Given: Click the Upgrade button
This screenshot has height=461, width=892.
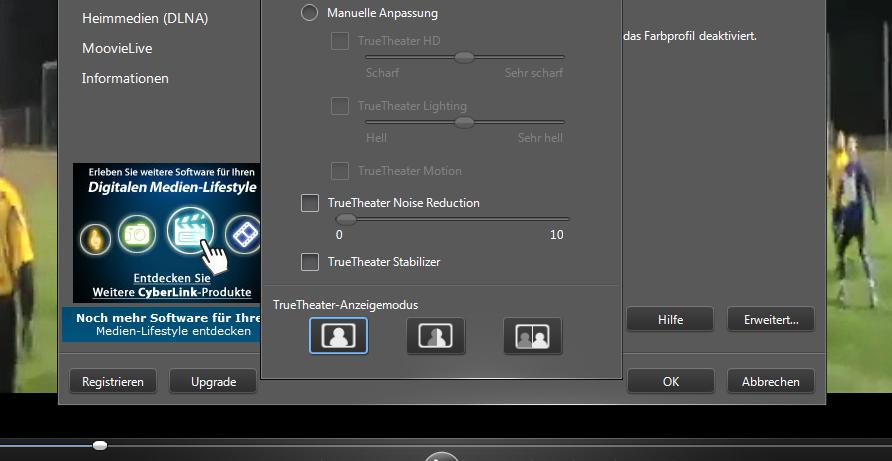Looking at the screenshot, I should (x=213, y=381).
